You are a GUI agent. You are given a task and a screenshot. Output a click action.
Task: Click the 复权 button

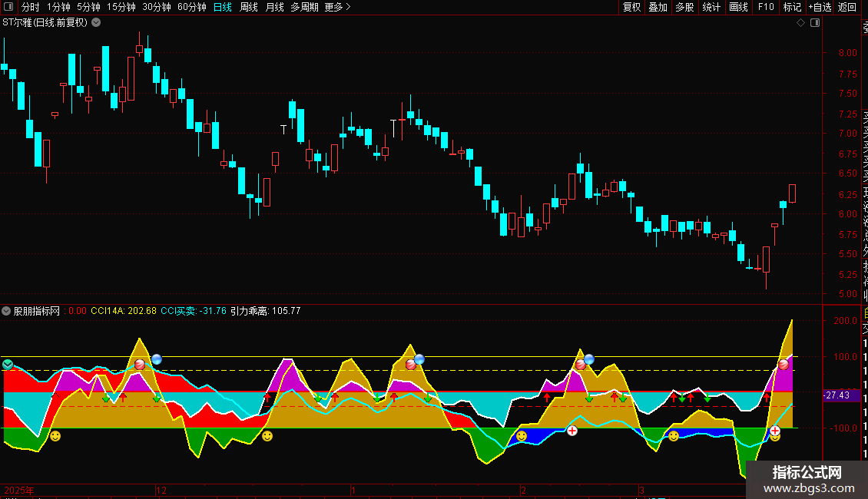tap(631, 7)
